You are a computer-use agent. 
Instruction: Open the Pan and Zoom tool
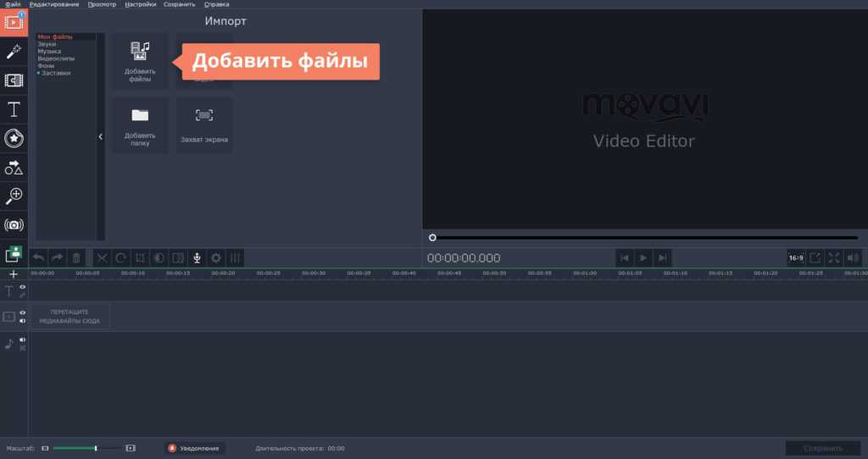click(x=14, y=196)
